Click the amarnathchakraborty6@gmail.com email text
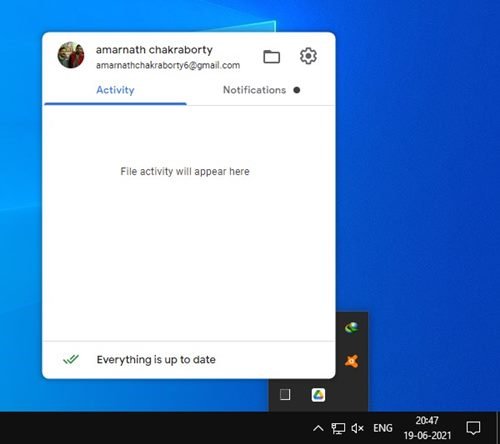Screen dimensions: 500x444 coord(168,65)
